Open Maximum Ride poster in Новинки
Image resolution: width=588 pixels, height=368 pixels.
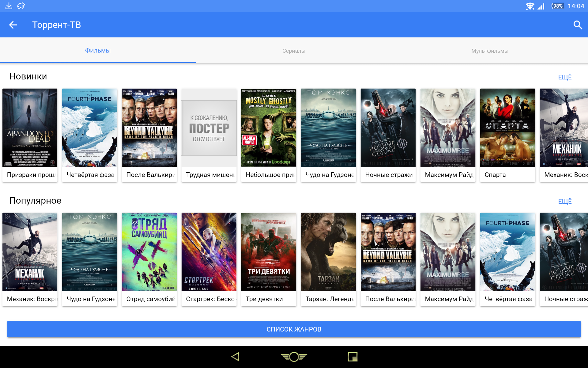coord(448,128)
